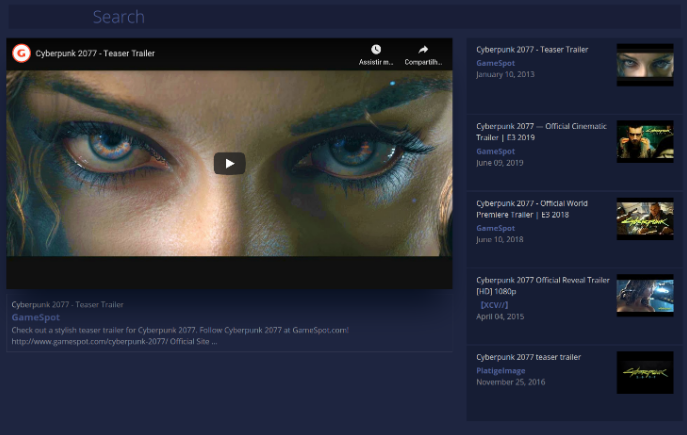
Task: Open the Official Reveal Trailer [HD] 1080p title
Action: tap(542, 285)
